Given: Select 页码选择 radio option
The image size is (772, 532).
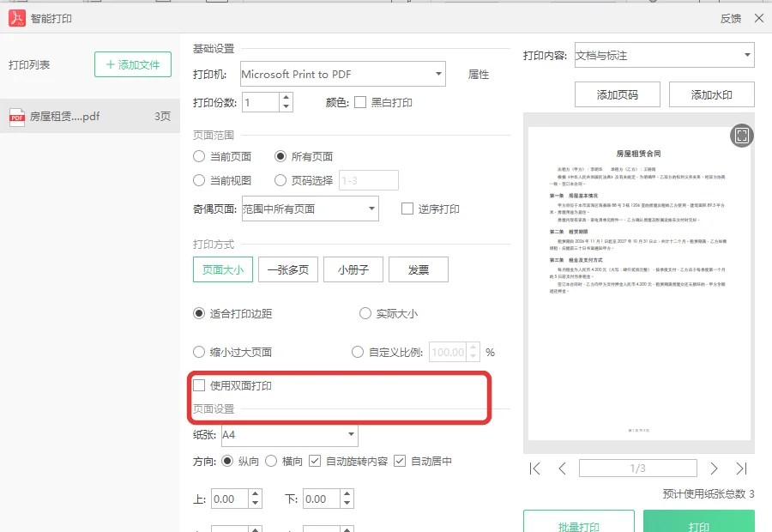Looking at the screenshot, I should pos(280,180).
